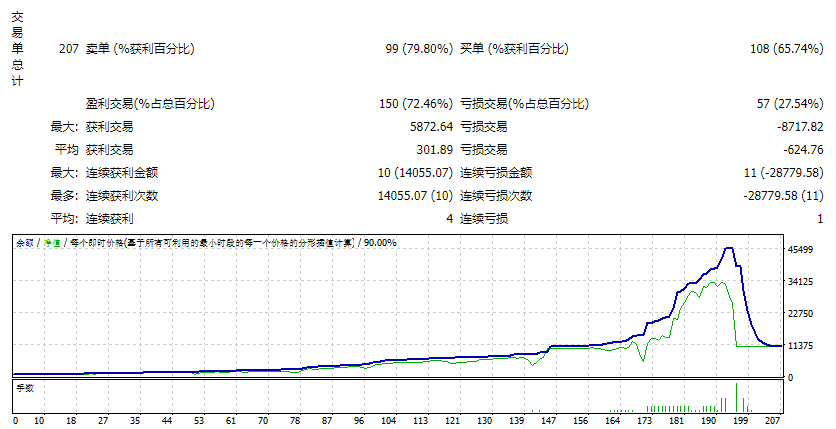Click the average consecutive losses value 1
The image size is (836, 429).
820,218
